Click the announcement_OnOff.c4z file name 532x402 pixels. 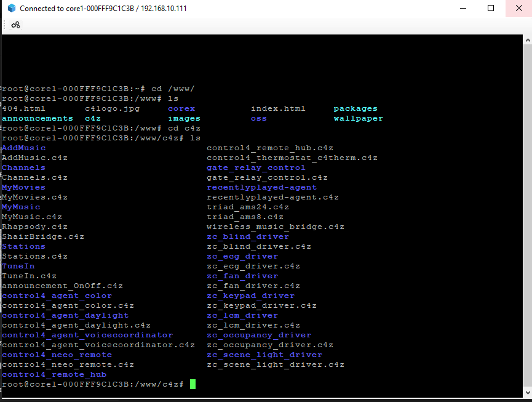tap(63, 286)
